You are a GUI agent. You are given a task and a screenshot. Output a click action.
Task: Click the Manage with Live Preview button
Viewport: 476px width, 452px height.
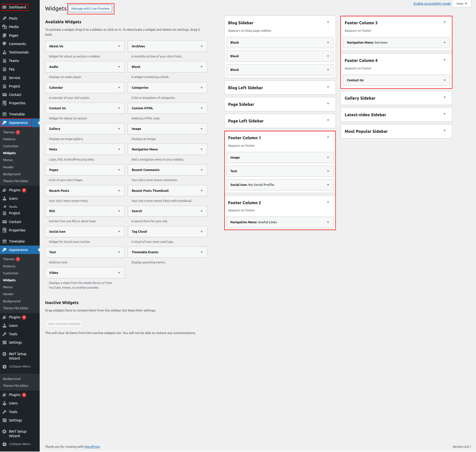pos(90,9)
